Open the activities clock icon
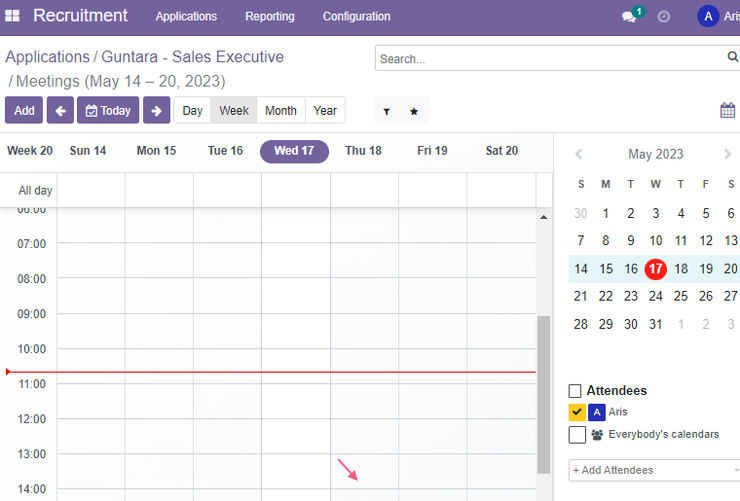 [664, 17]
